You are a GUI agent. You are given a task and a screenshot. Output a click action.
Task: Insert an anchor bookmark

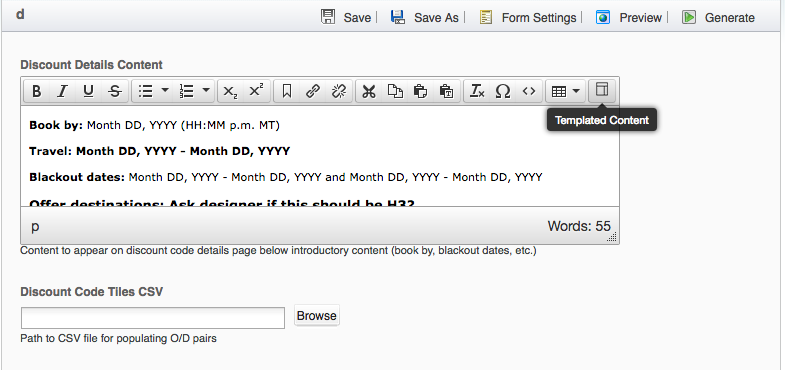(287, 91)
